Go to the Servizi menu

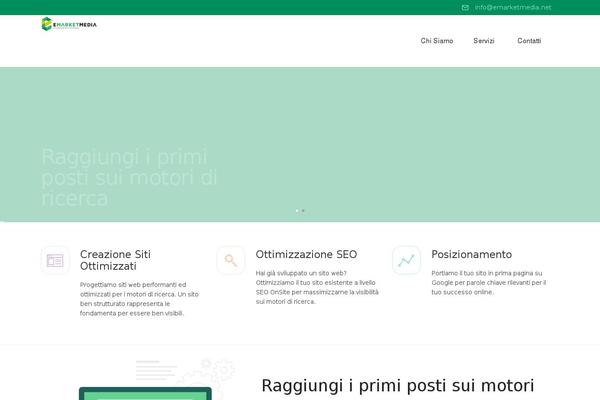(484, 41)
